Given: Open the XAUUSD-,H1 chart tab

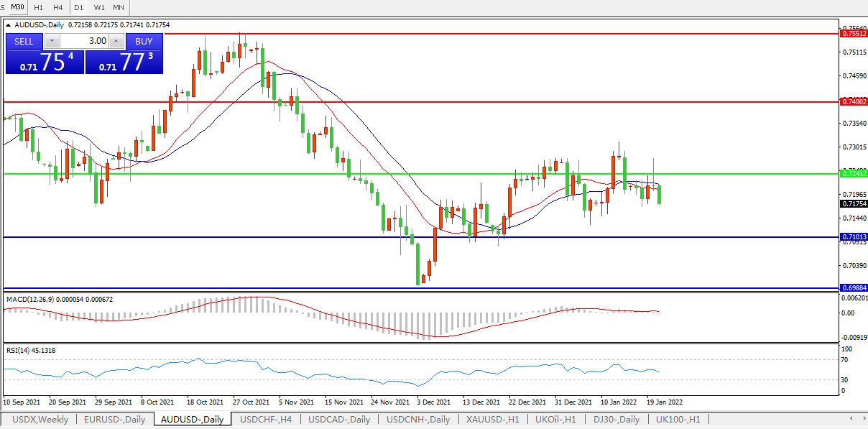Looking at the screenshot, I should coord(492,419).
